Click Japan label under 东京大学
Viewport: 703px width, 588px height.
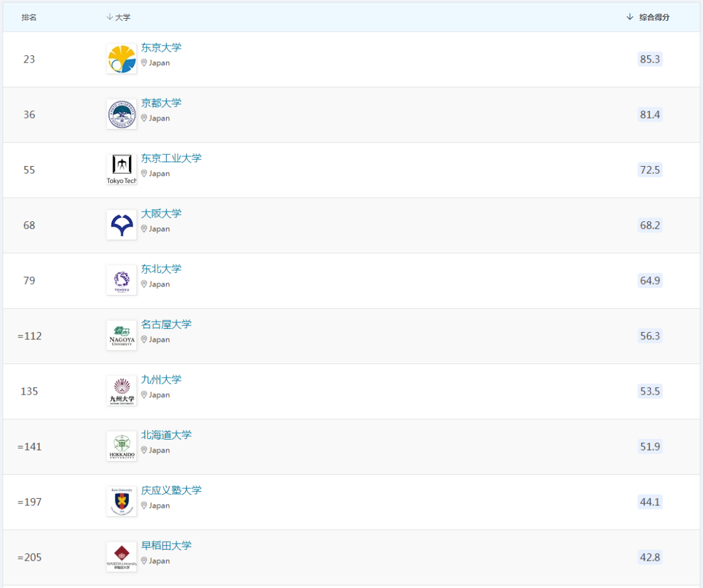pyautogui.click(x=159, y=63)
